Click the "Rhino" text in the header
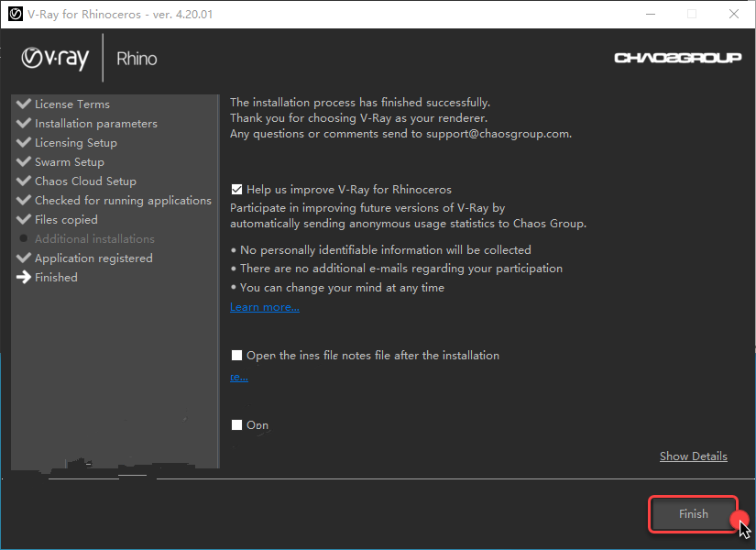Screen dimensions: 756x550 (x=137, y=59)
